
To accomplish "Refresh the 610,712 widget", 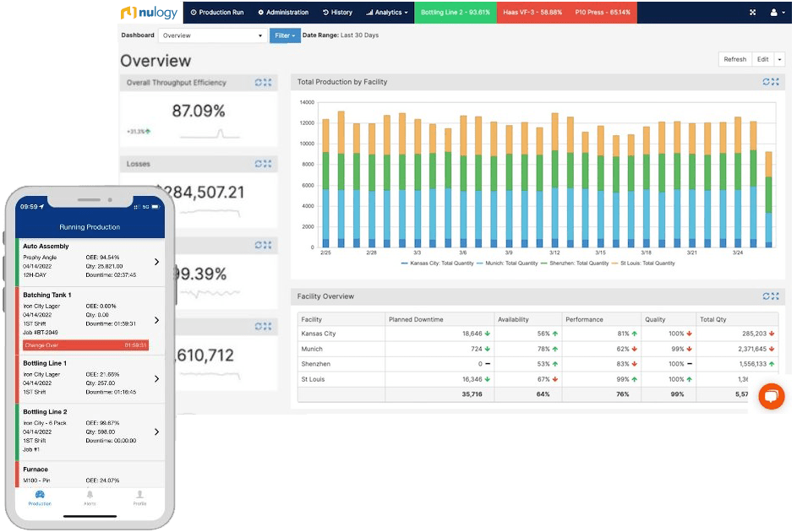I will (x=259, y=327).
